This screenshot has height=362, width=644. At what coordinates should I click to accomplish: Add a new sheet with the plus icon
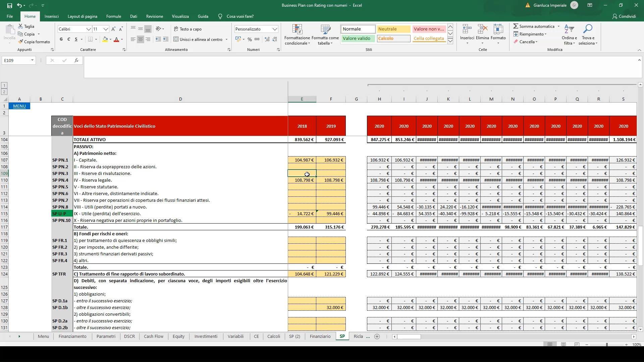click(377, 337)
